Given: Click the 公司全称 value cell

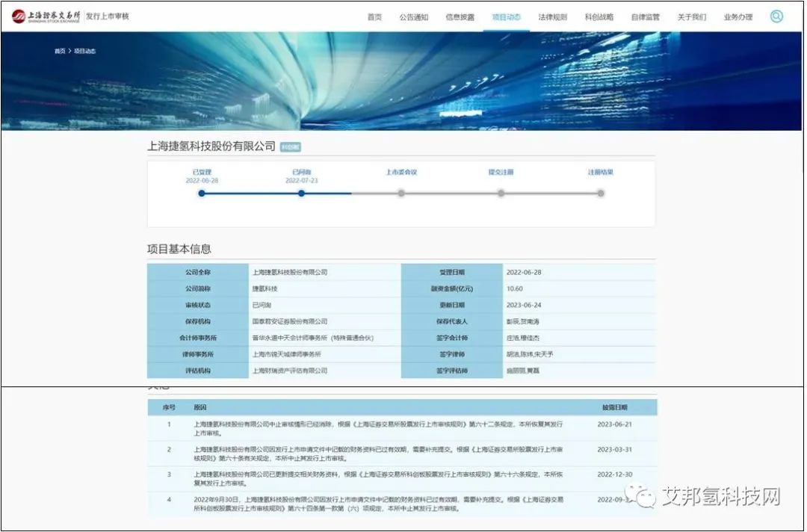Looking at the screenshot, I should 325,272.
